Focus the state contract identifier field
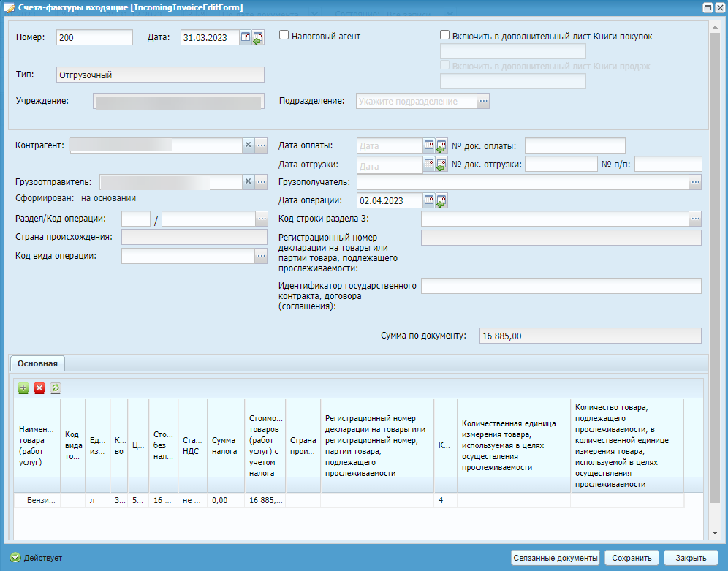The height and width of the screenshot is (571, 728). tap(561, 286)
